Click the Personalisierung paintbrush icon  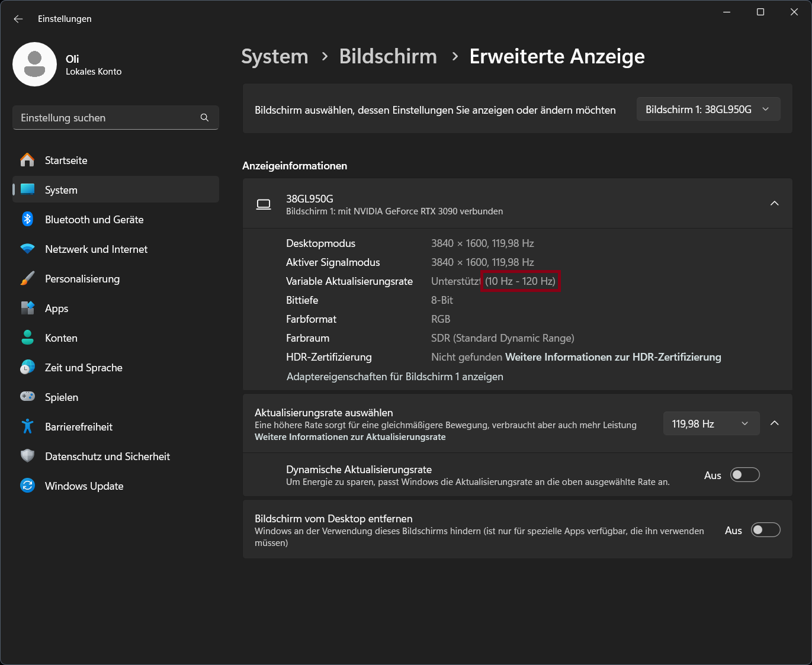click(27, 278)
